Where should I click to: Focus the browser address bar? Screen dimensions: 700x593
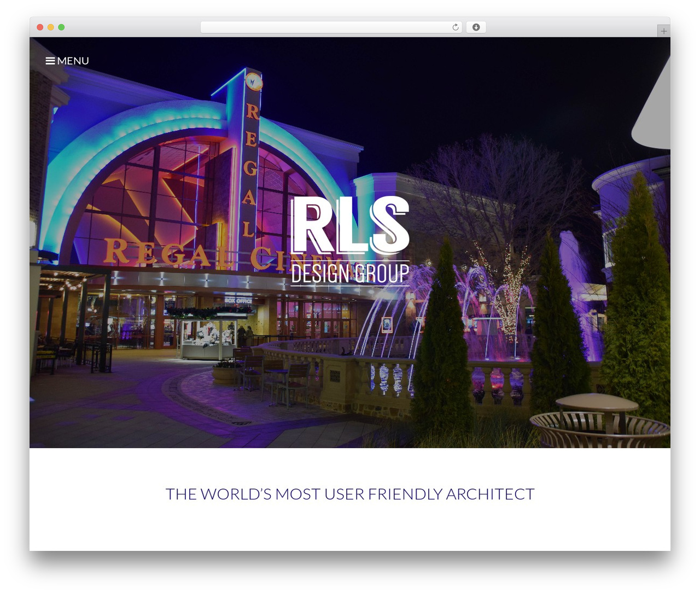click(331, 27)
